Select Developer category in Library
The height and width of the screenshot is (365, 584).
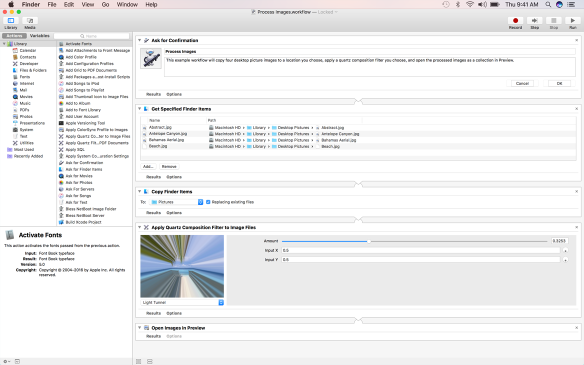coord(29,64)
